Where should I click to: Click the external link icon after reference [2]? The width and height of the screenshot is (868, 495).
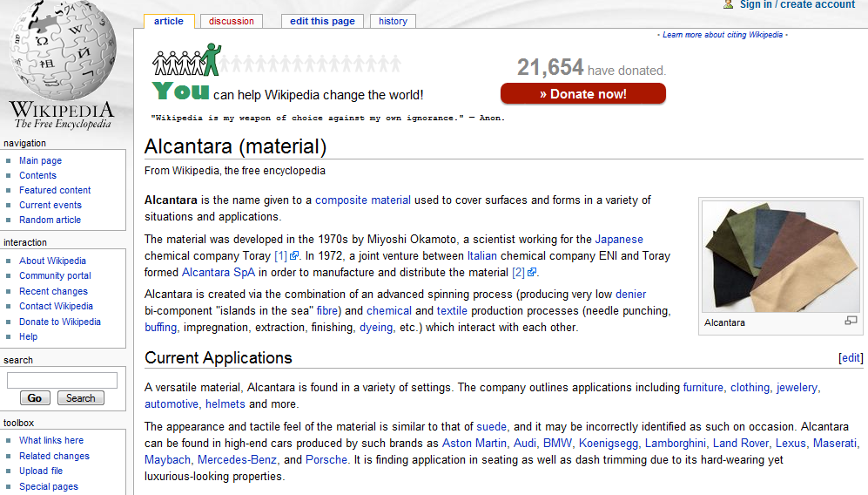(532, 273)
